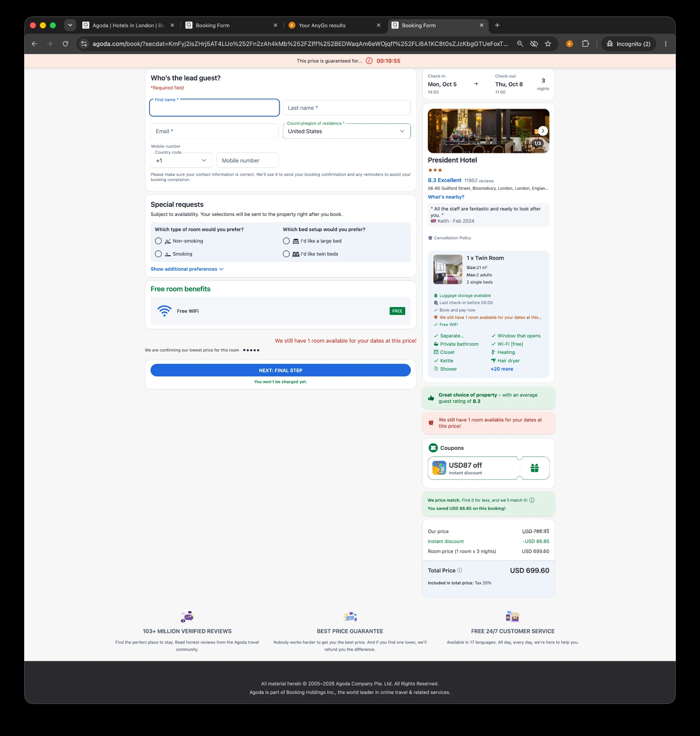700x736 pixels.
Task: Open the Extensions puzzle icon
Action: [585, 44]
